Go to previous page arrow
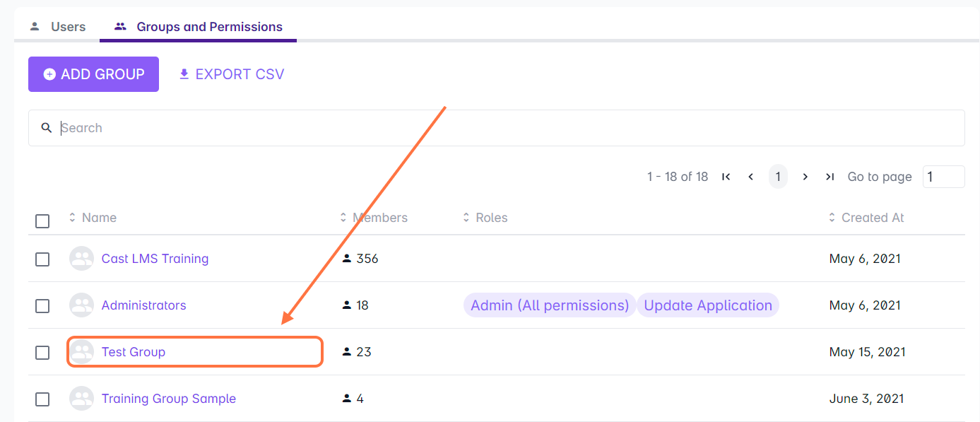 pos(751,177)
